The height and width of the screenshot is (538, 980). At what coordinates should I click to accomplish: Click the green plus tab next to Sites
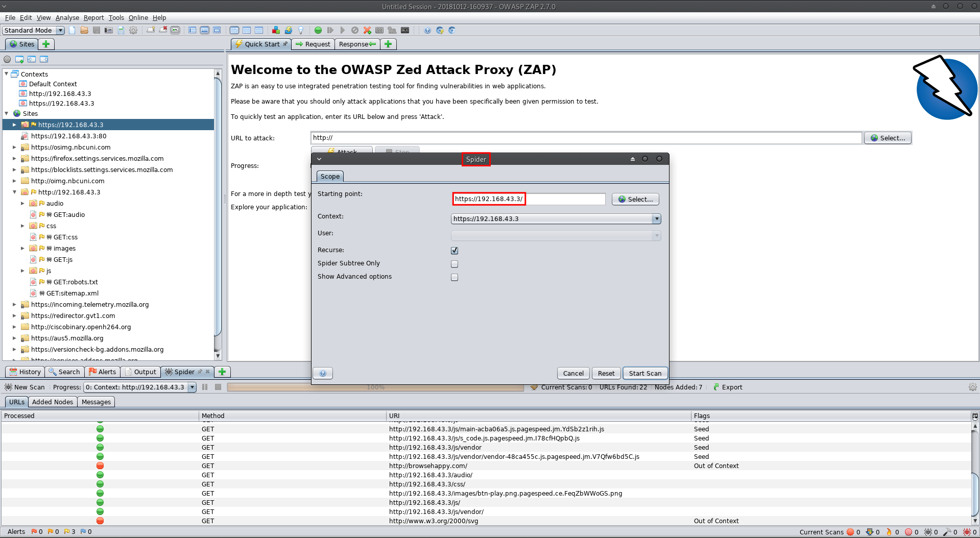[x=46, y=44]
